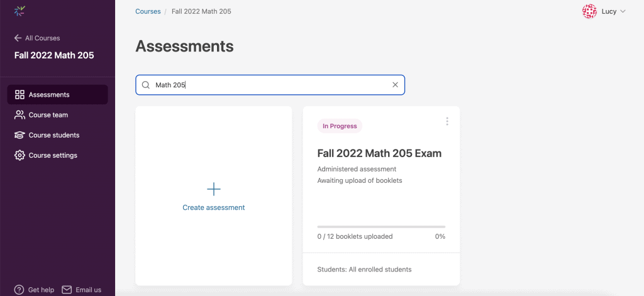644x296 pixels.
Task: Click into the Math 205 search field
Action: tap(270, 85)
